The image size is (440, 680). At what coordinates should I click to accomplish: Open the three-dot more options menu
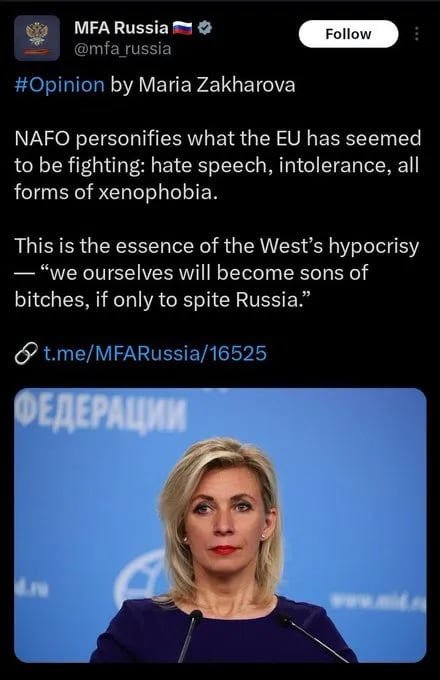(x=417, y=33)
